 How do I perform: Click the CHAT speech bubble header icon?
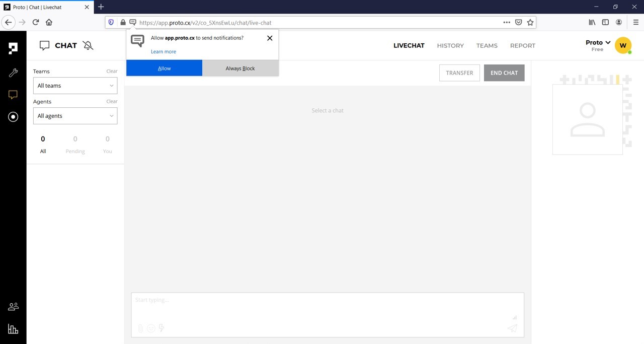click(44, 46)
